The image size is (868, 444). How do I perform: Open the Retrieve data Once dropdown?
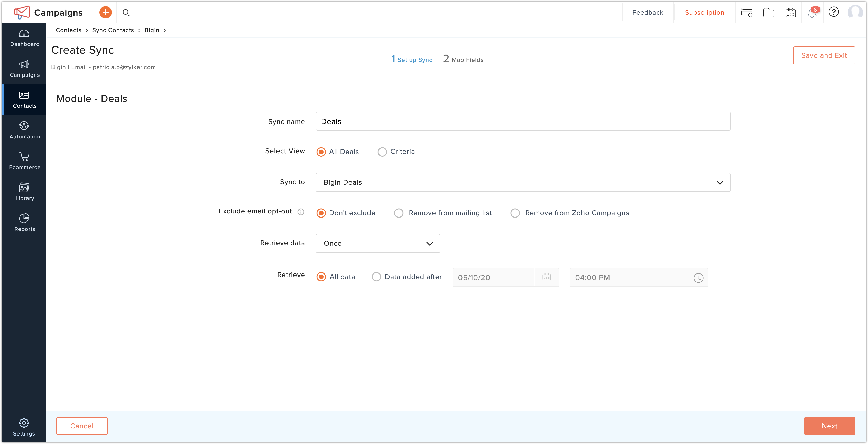(377, 243)
